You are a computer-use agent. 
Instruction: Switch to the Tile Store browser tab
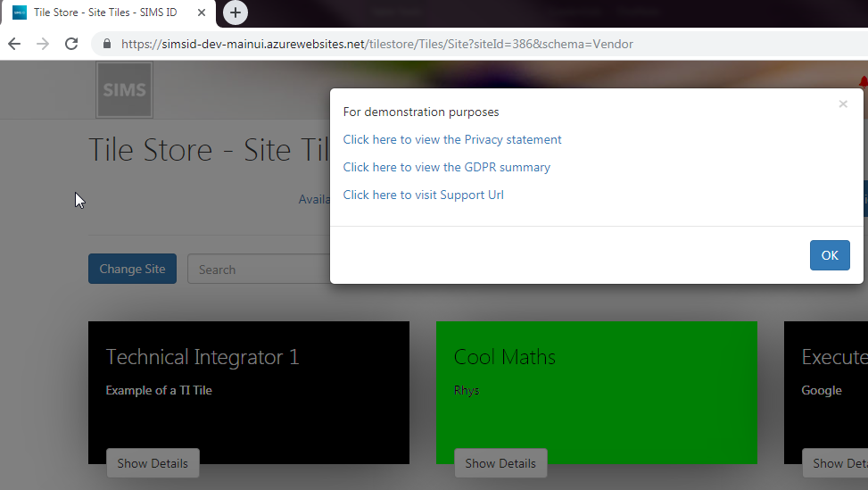pos(105,12)
